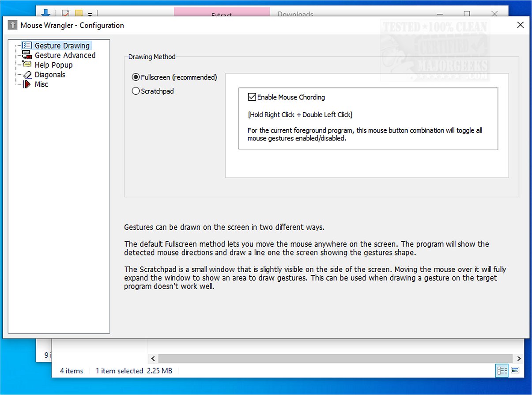Click the Gesture Drawing tree icon

point(27,46)
